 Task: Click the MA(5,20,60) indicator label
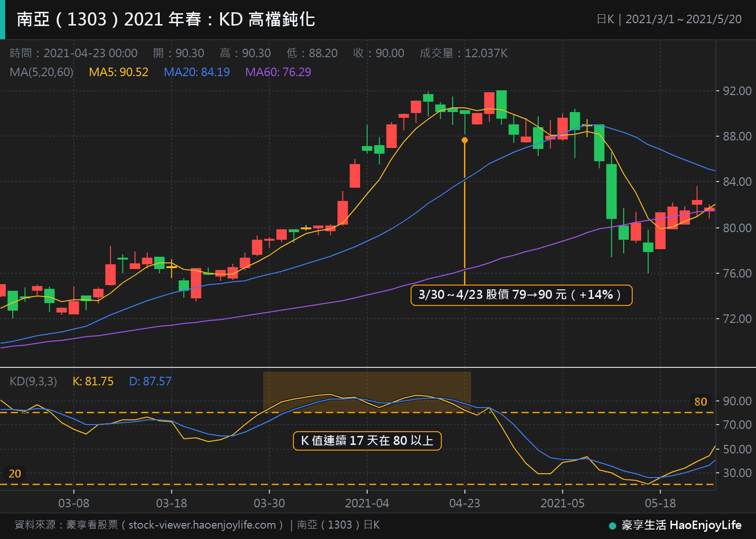coord(42,72)
